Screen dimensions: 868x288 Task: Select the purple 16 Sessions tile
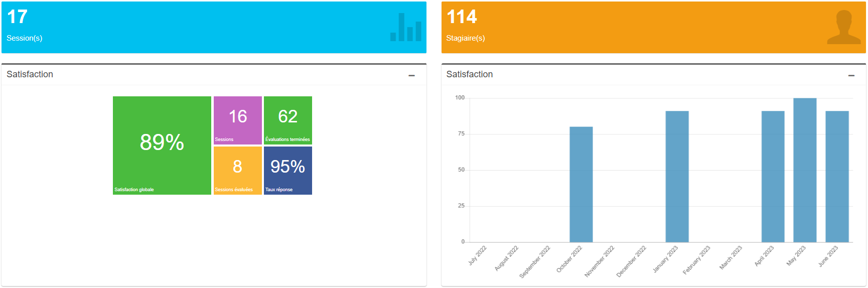[237, 120]
